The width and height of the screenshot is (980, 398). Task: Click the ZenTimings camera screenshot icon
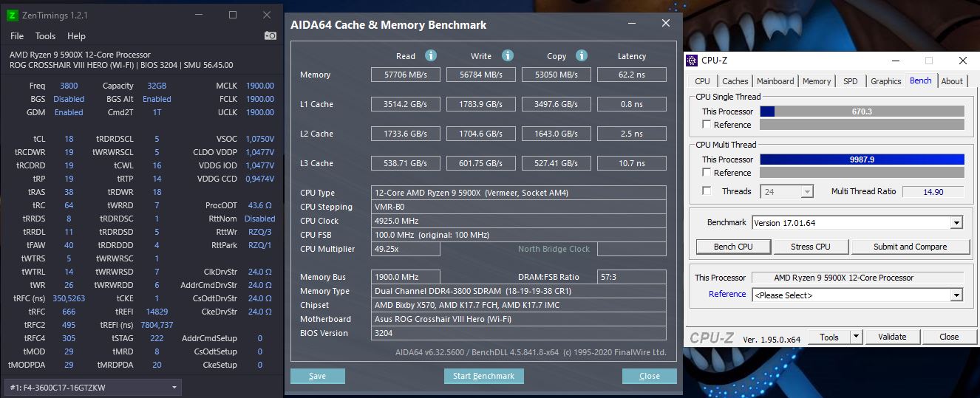[x=270, y=35]
